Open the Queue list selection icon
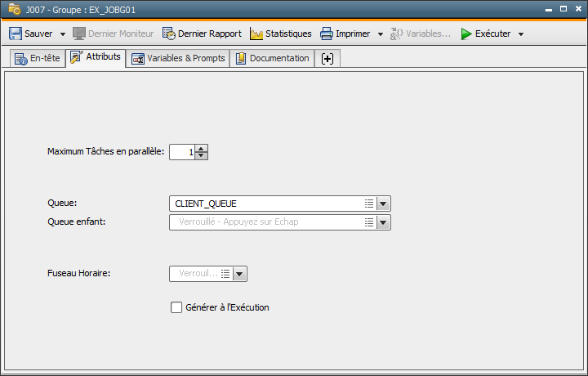Image resolution: width=588 pixels, height=376 pixels. [x=369, y=204]
